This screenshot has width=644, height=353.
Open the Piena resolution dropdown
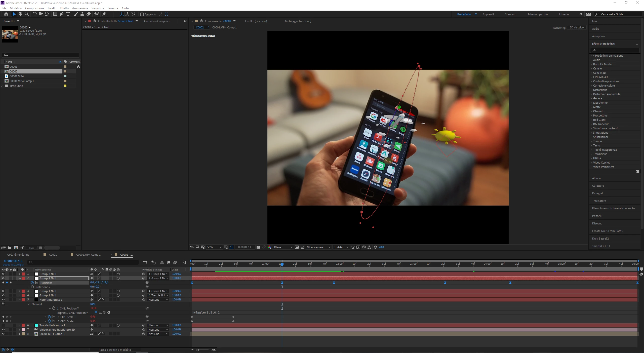tap(283, 247)
